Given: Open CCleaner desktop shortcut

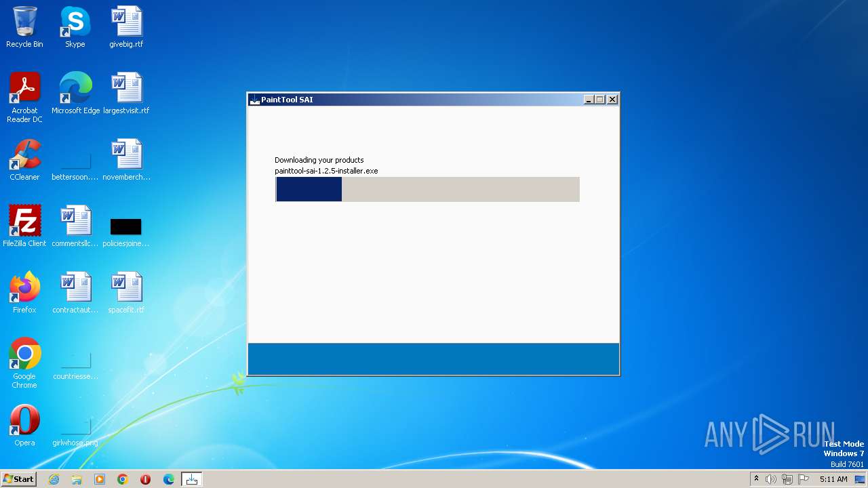Looking at the screenshot, I should (x=24, y=160).
